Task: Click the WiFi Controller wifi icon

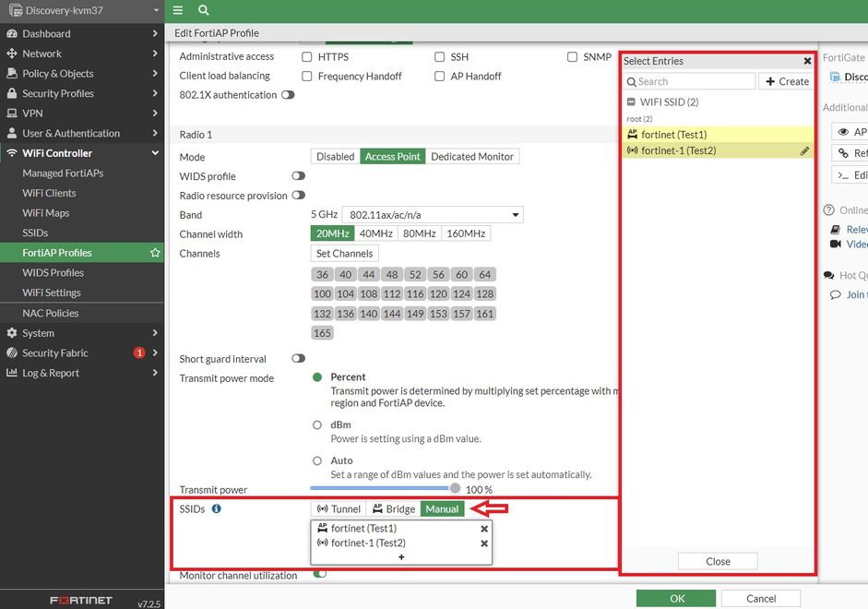Action: pos(12,153)
